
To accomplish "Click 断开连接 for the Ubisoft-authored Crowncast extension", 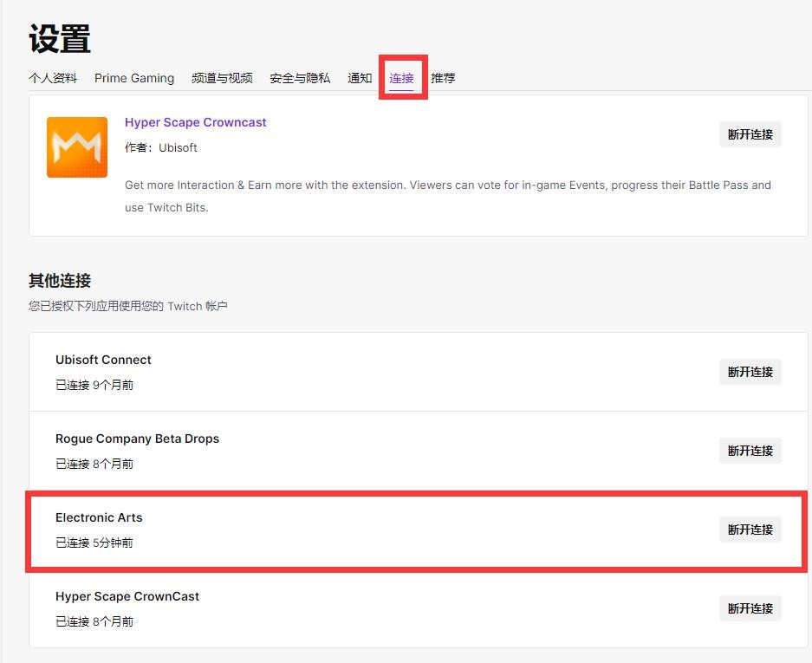I will [x=750, y=134].
